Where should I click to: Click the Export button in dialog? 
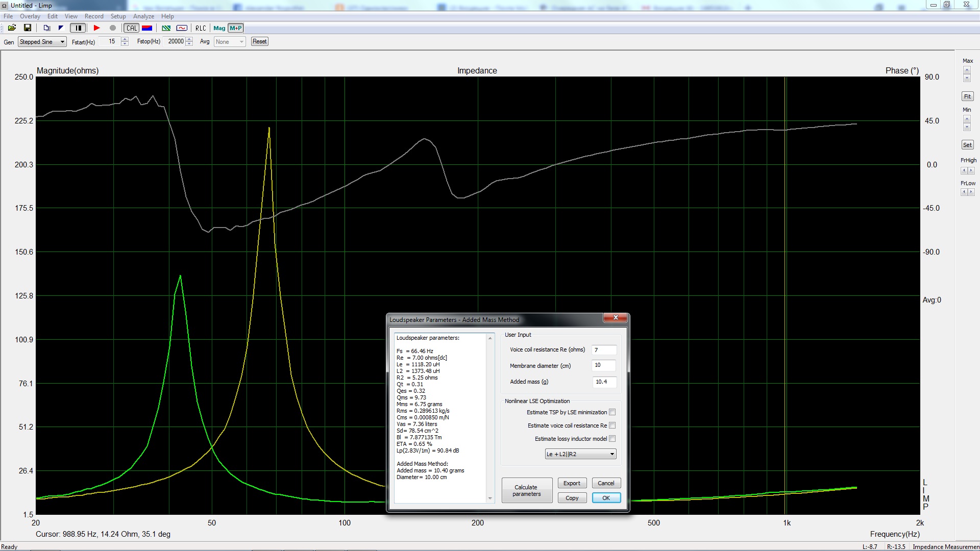(572, 483)
